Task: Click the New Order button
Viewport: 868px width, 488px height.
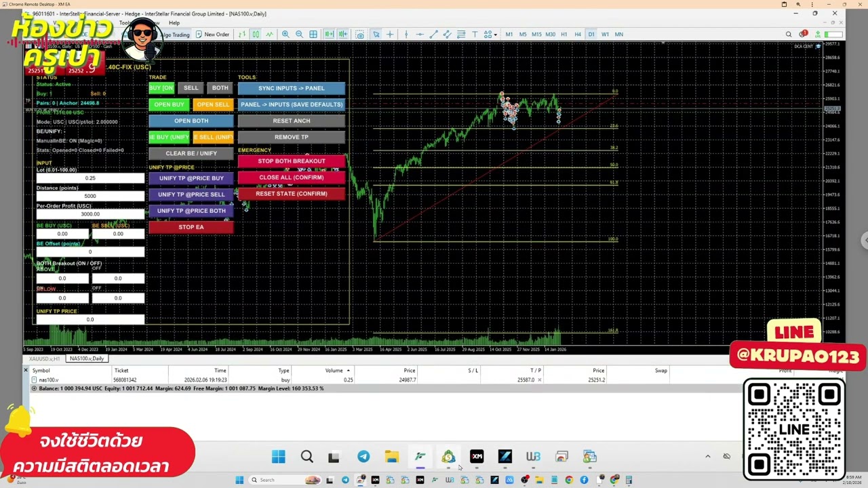Action: coord(212,35)
